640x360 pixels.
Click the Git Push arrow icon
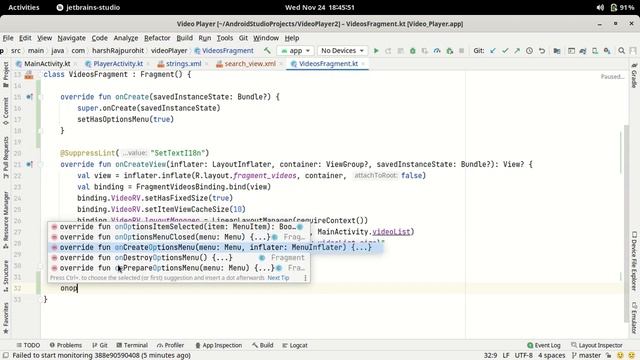pos(517,51)
